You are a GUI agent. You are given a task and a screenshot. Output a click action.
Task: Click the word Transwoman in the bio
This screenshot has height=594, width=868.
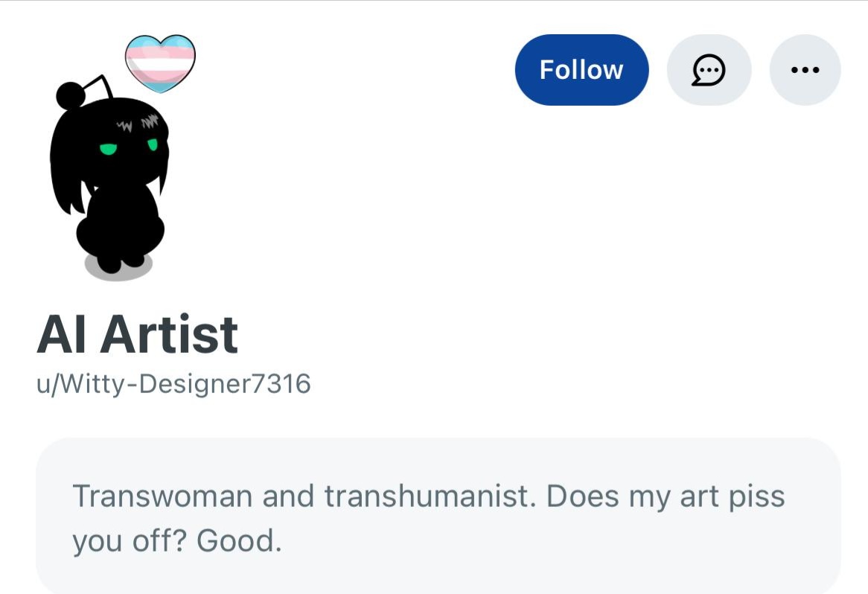(163, 496)
